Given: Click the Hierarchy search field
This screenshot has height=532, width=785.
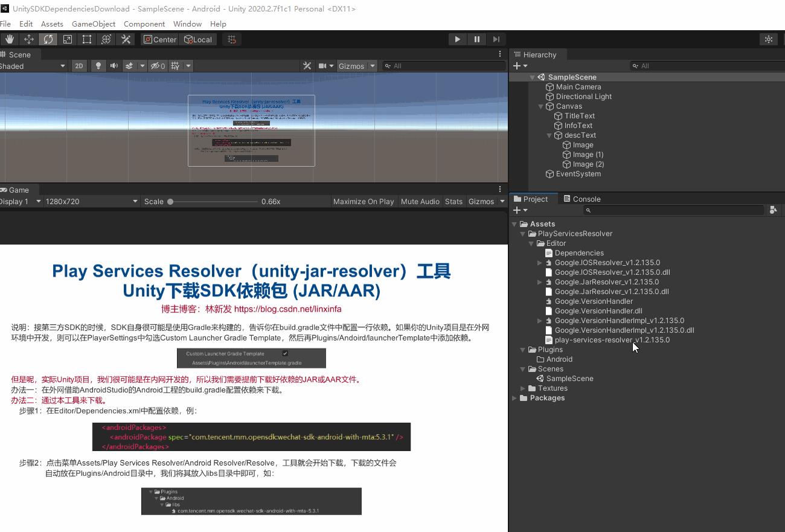Looking at the screenshot, I should 706,66.
